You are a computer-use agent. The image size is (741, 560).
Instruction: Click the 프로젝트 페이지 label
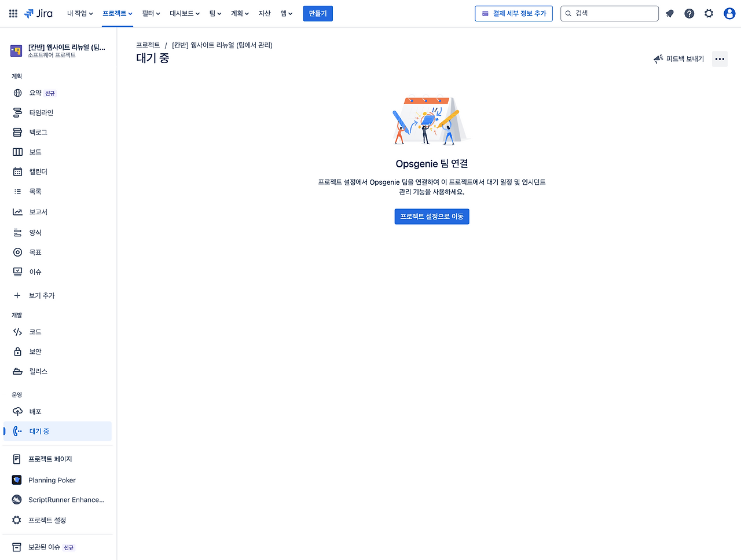click(50, 459)
